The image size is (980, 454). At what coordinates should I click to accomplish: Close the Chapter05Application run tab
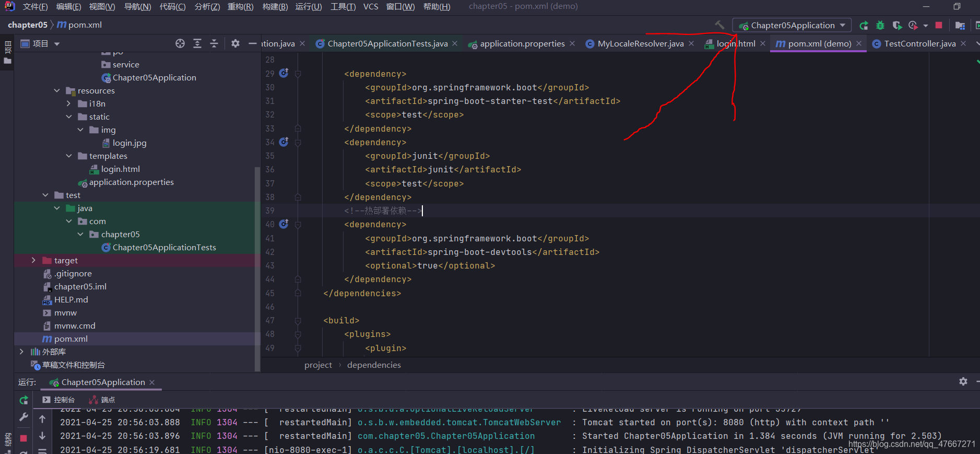tap(152, 382)
